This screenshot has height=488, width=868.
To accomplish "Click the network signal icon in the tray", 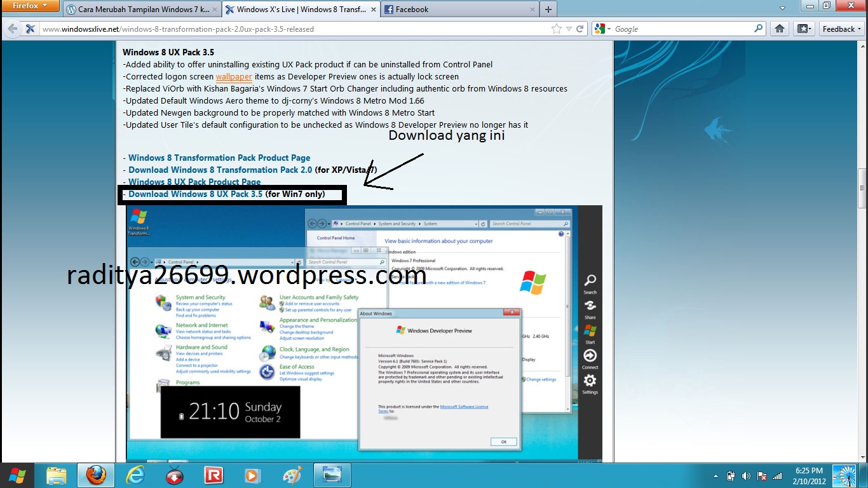I will [776, 475].
